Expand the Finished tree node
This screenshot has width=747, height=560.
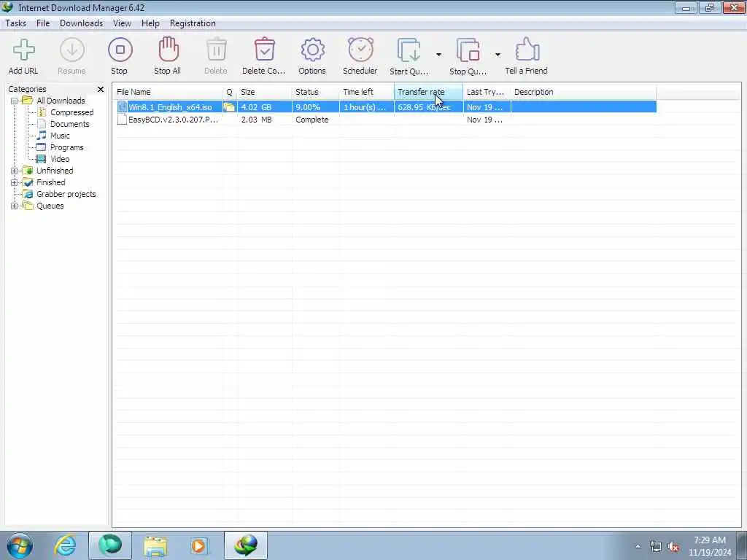(x=15, y=182)
